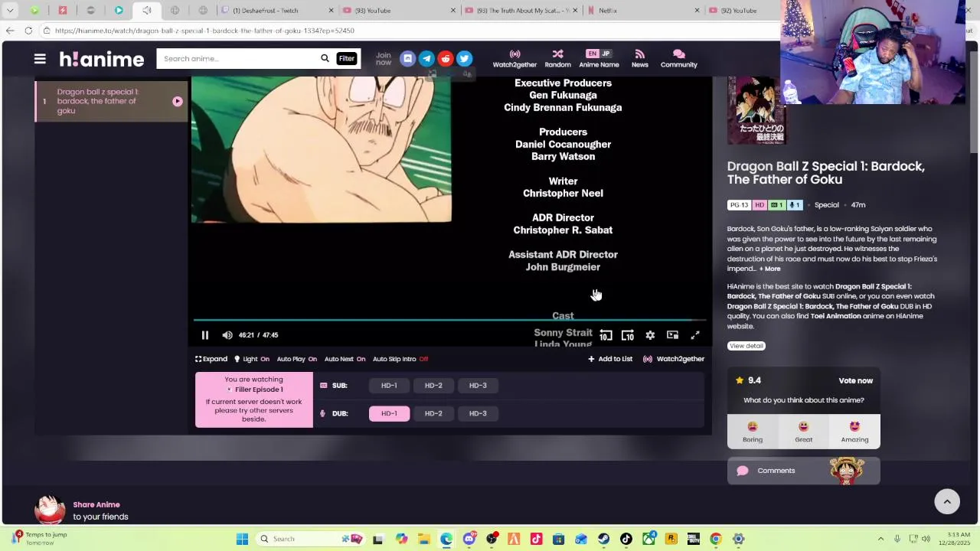The image size is (980, 551).
Task: Open the Discord join icon
Action: click(407, 59)
